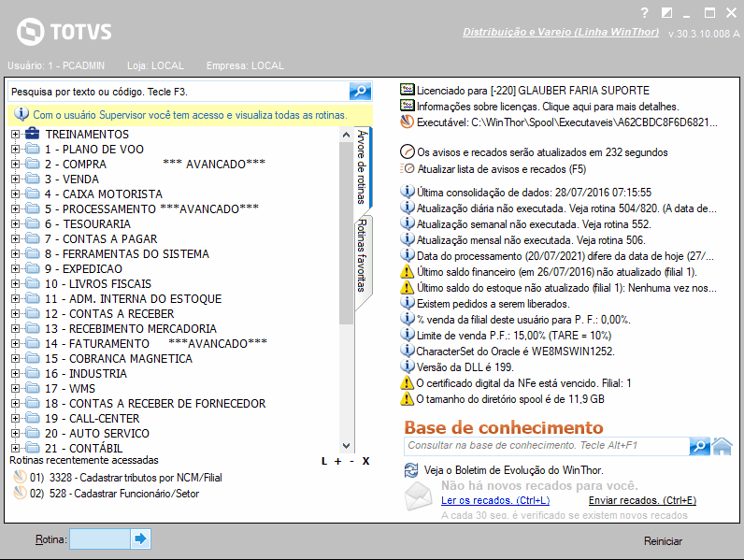Image resolution: width=744 pixels, height=560 pixels.
Task: Expand the TREINAMENTOS tree node
Action: (x=16, y=135)
